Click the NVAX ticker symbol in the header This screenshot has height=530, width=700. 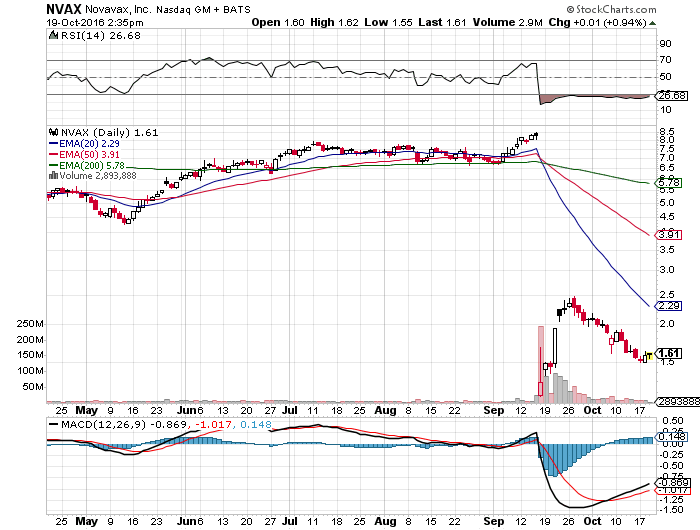64,9
